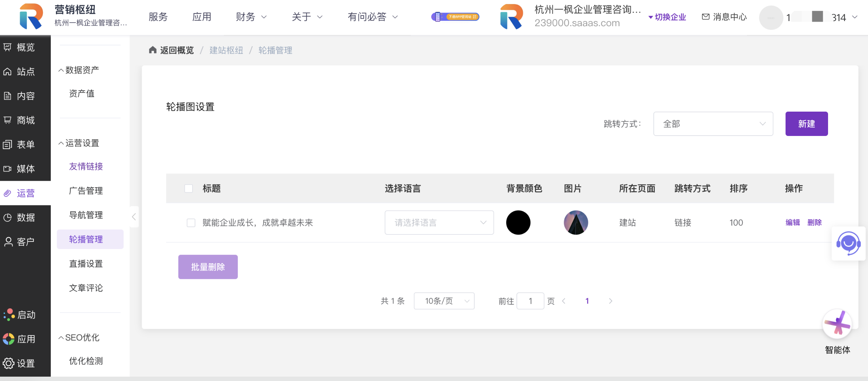
Task: Open the 请选择语言 language dropdown
Action: [439, 222]
